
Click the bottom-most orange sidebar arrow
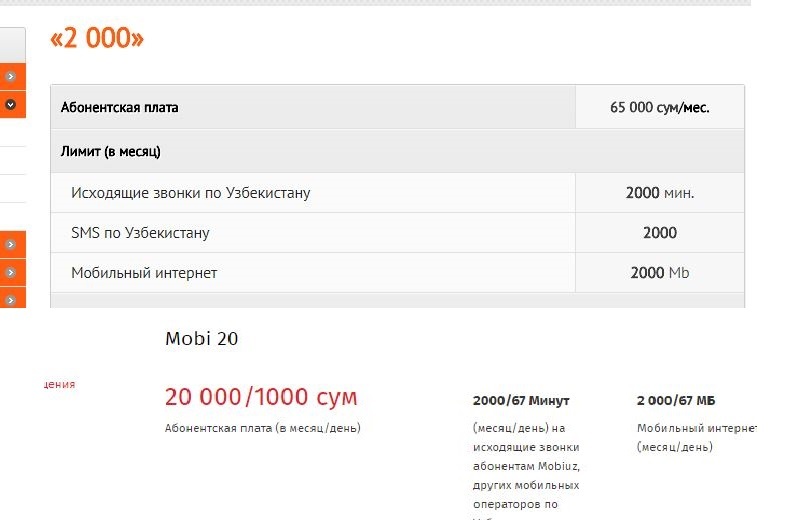[x=10, y=298]
